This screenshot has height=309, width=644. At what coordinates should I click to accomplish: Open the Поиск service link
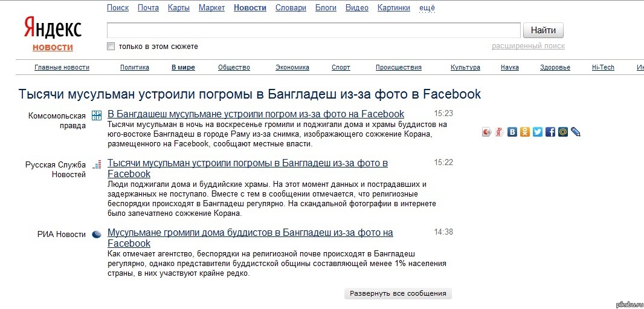pyautogui.click(x=118, y=8)
